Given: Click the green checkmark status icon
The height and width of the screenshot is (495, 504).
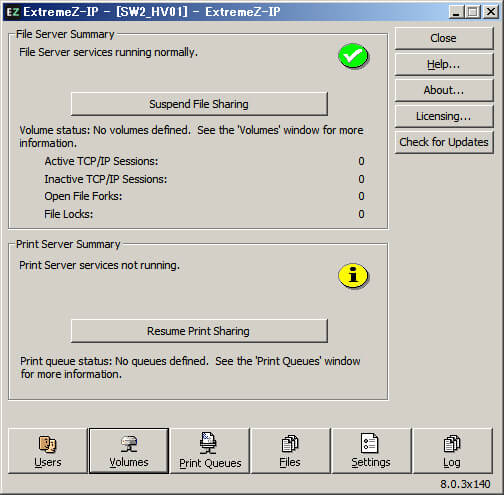Looking at the screenshot, I should (353, 56).
